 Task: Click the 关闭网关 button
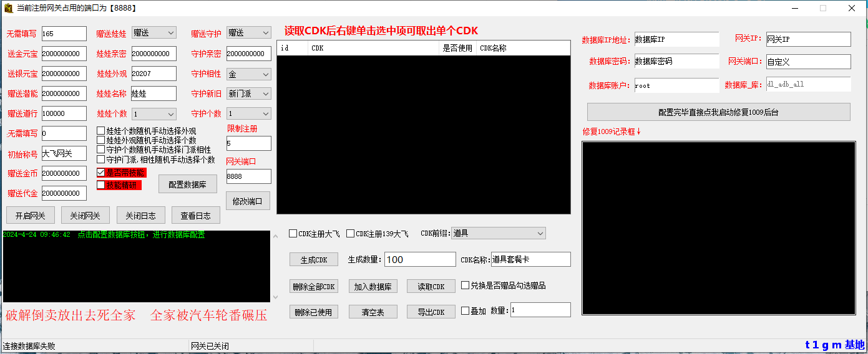point(85,216)
